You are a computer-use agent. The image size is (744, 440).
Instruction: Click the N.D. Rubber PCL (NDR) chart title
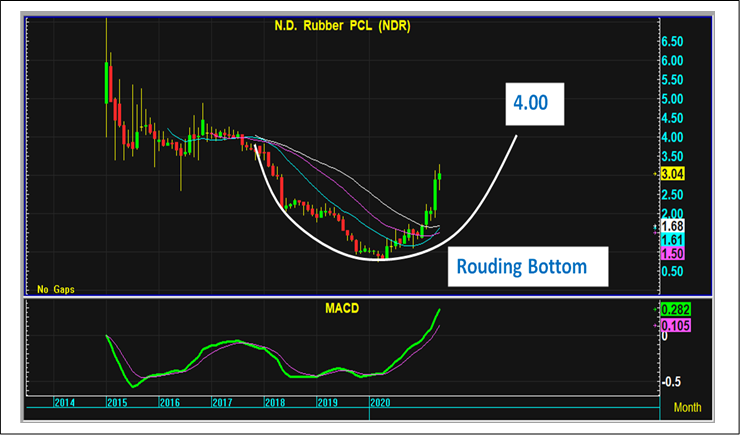(x=342, y=26)
